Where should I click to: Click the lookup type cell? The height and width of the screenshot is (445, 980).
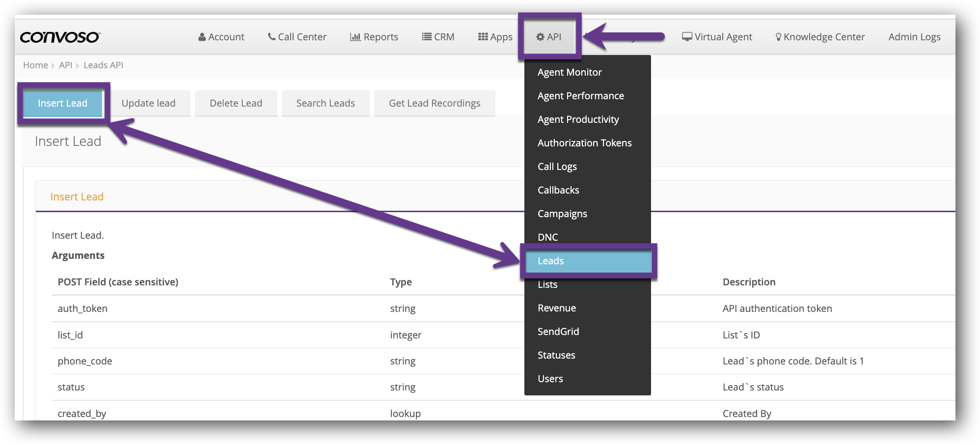tap(406, 414)
